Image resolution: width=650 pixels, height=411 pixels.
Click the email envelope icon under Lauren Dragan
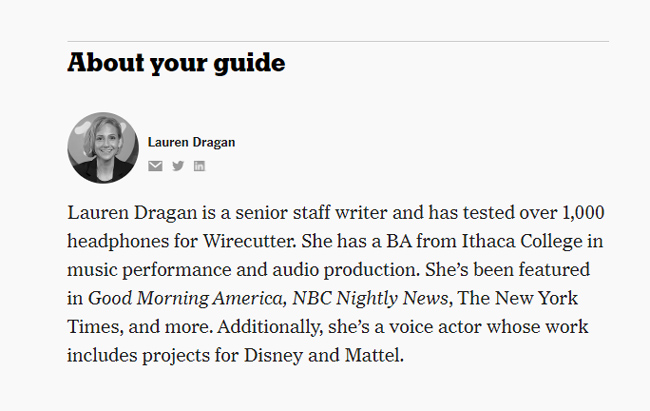tap(155, 166)
